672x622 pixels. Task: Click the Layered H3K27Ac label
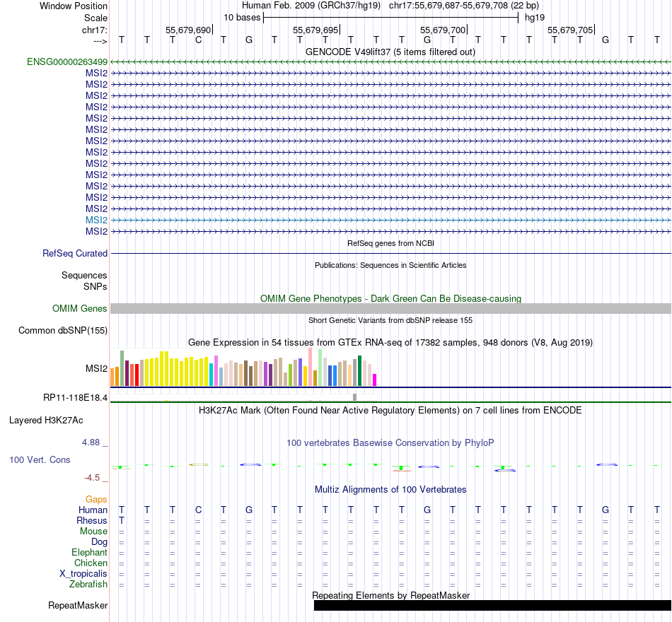point(46,421)
